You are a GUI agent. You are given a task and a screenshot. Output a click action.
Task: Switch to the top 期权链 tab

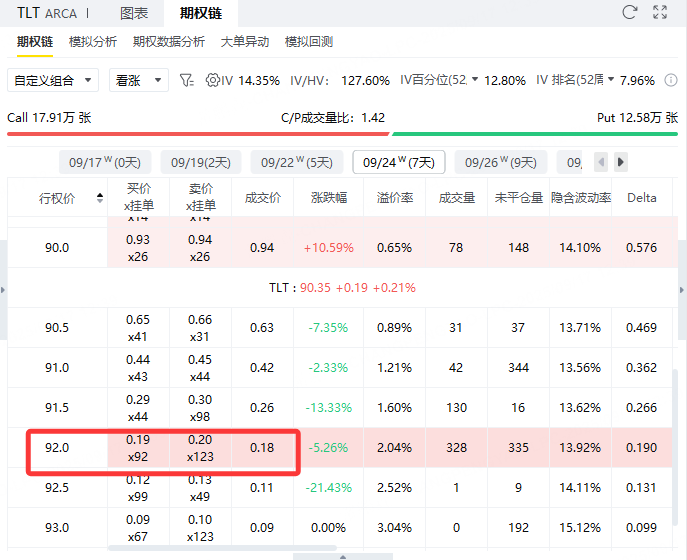point(201,13)
